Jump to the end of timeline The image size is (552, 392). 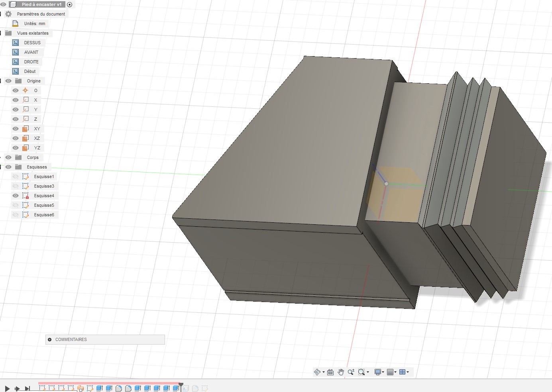(x=28, y=388)
